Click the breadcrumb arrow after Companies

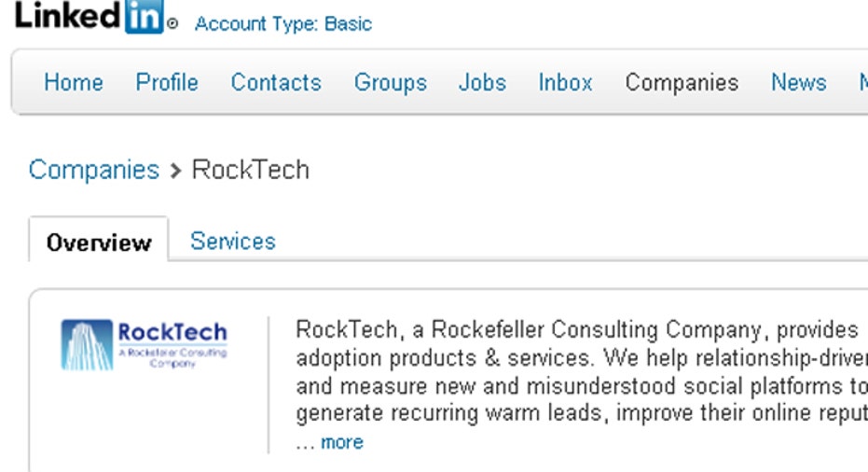click(175, 171)
